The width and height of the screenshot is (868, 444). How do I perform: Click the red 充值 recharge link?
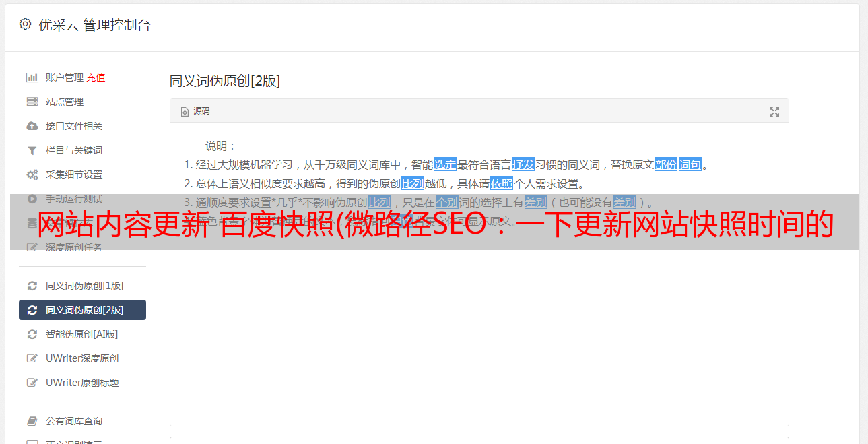pyautogui.click(x=96, y=77)
